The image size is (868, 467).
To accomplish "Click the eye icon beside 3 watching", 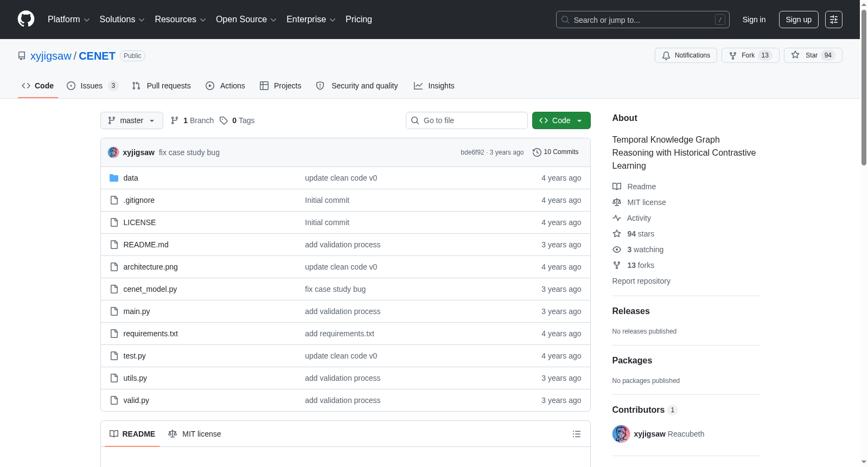I will point(617,250).
